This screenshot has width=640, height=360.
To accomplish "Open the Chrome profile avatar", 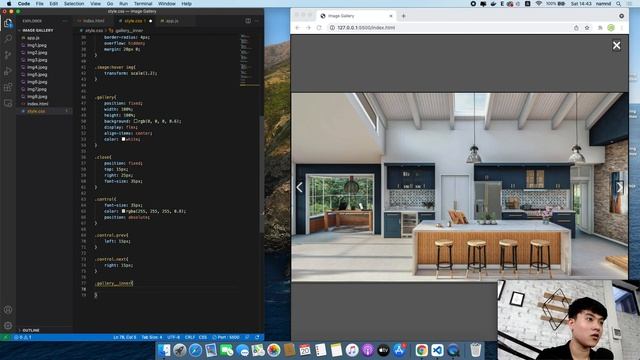I will (611, 28).
